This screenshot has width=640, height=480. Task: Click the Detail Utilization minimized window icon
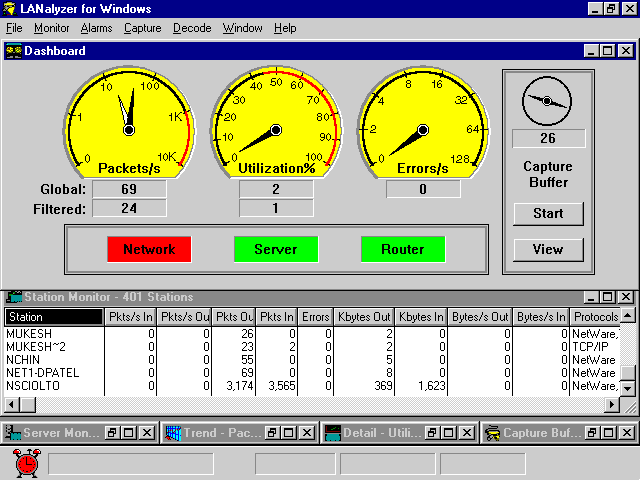pyautogui.click(x=333, y=433)
